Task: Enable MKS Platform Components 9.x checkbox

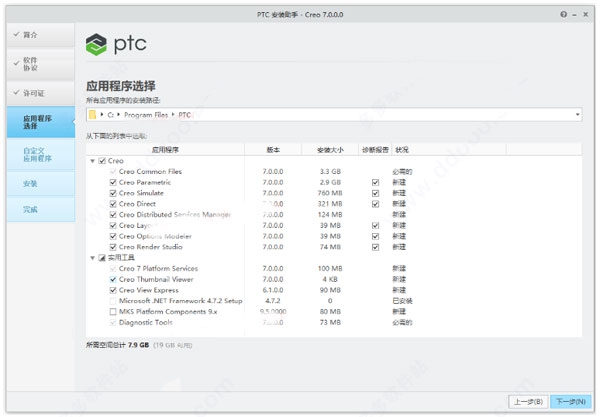Action: (x=113, y=312)
